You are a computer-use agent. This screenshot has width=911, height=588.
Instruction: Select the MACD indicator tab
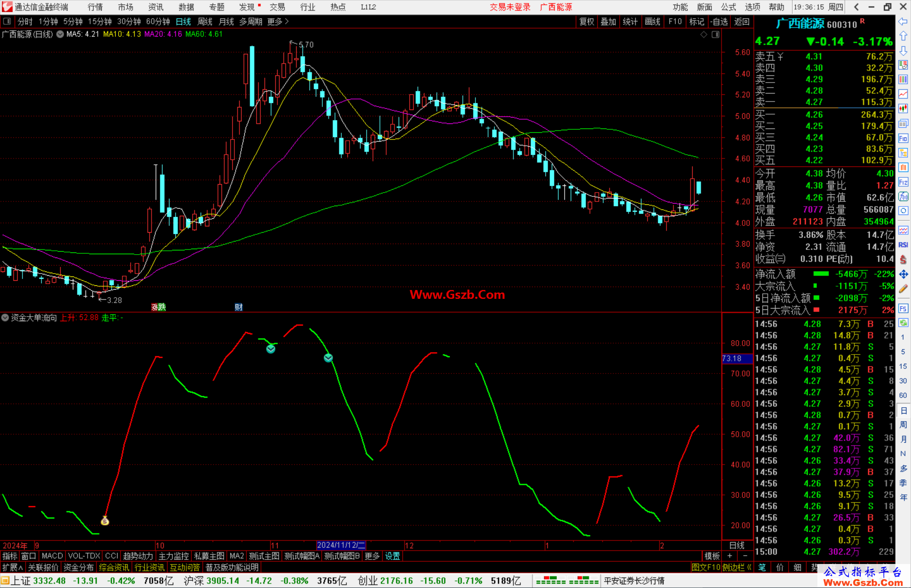click(x=52, y=556)
